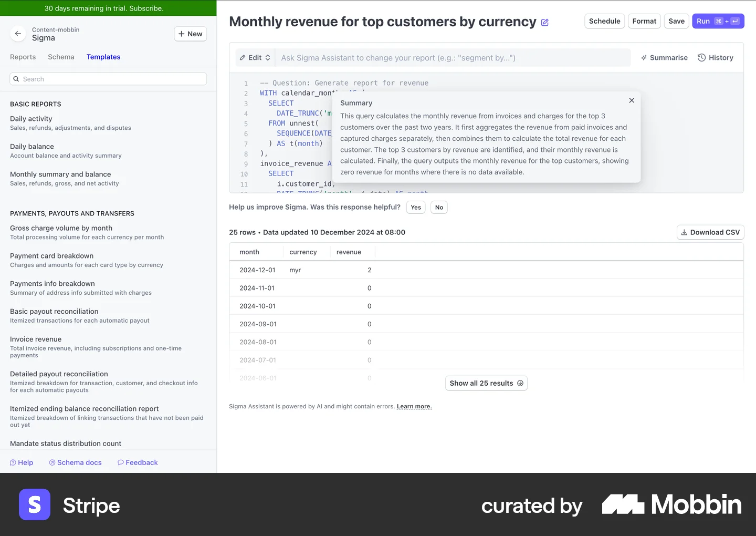Save the report
This screenshot has height=536, width=756.
[x=676, y=21]
